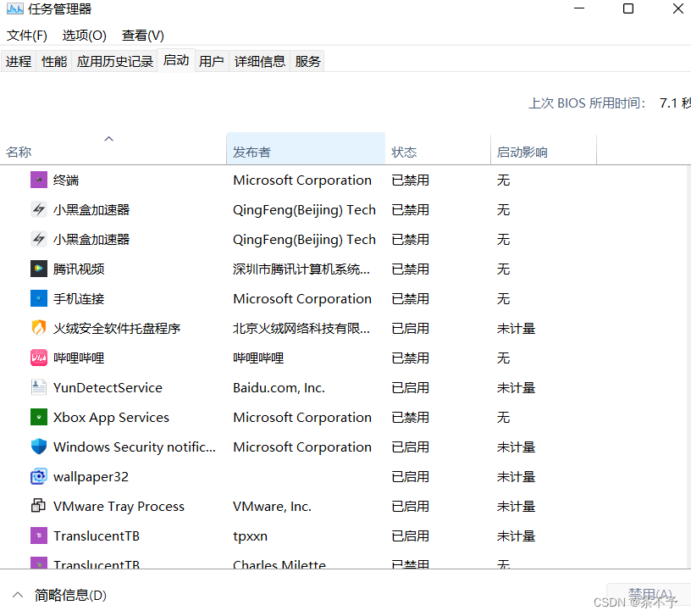Select the VMware Tray Process row name
Screen dimensions: 691x616
119,506
